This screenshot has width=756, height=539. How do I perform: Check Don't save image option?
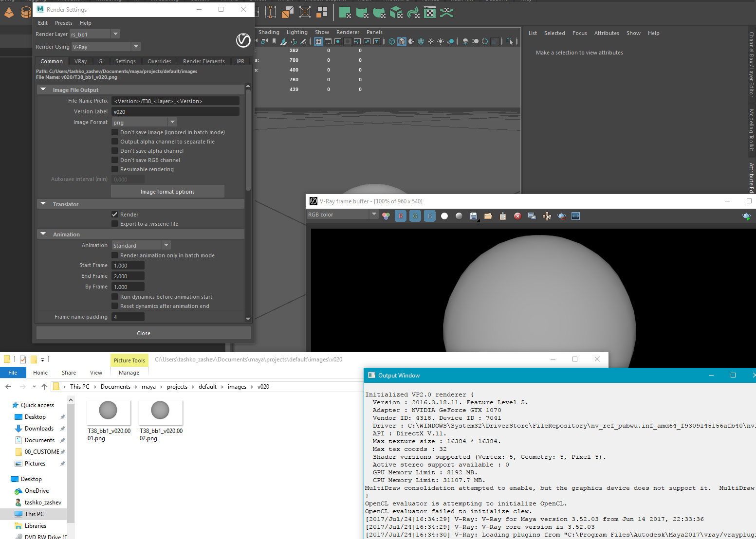(x=115, y=132)
